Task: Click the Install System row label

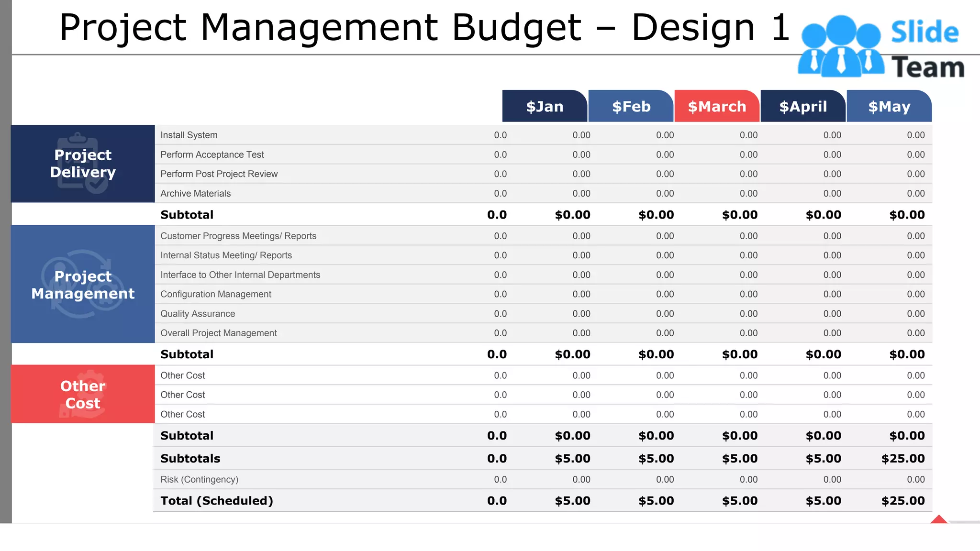Action: [x=189, y=135]
